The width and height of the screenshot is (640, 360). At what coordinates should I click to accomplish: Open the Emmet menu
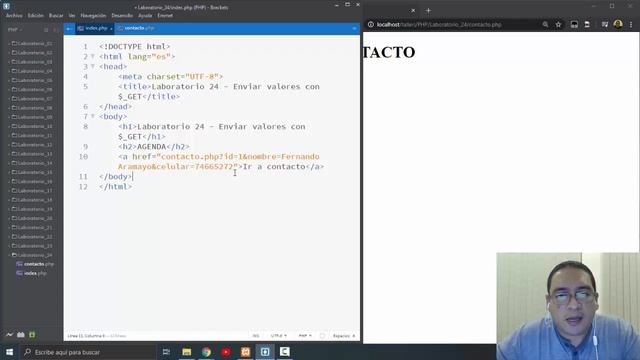tap(165, 16)
